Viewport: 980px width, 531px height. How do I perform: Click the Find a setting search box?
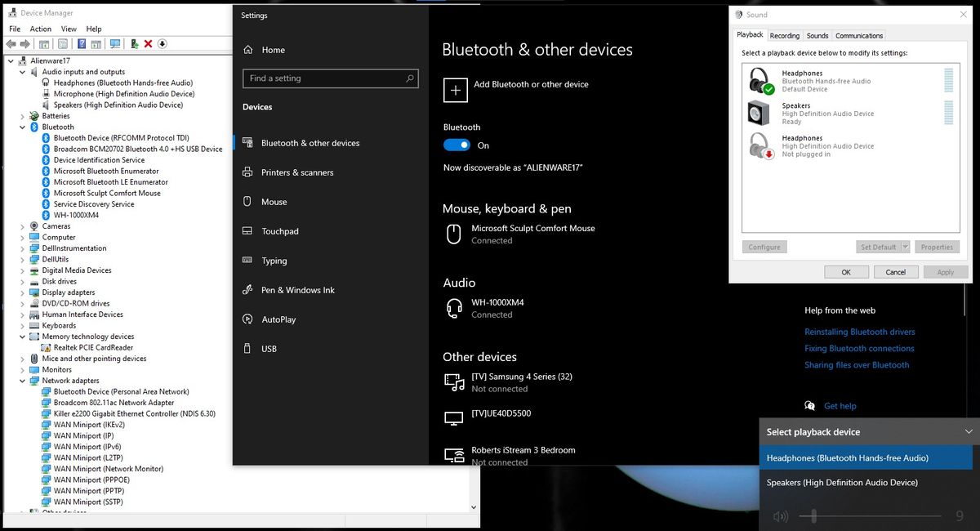click(325, 78)
